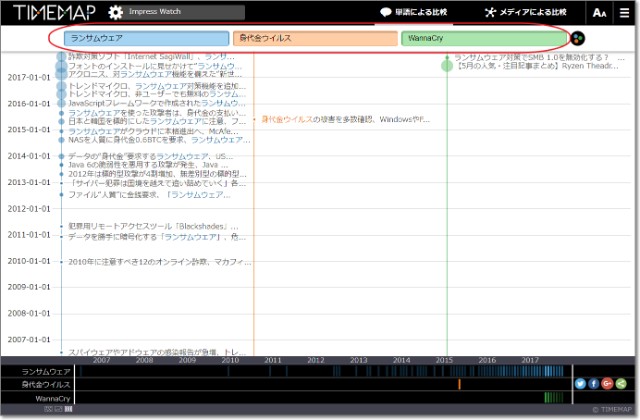Click the Impress Watch media field
This screenshot has width=640, height=420.
190,13
